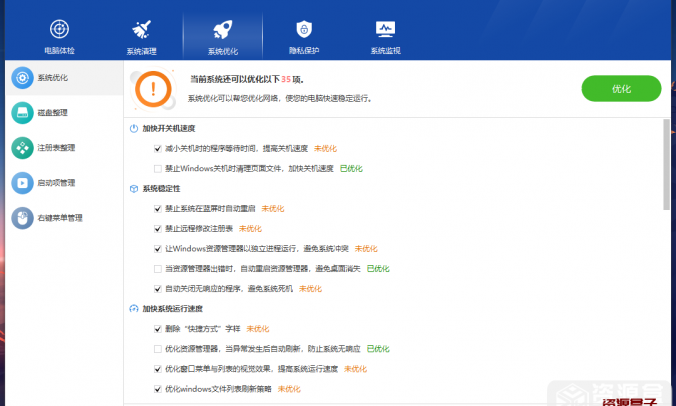Switch to the 系统监视 tab label
Viewport: 676px width, 406px height.
tap(385, 50)
